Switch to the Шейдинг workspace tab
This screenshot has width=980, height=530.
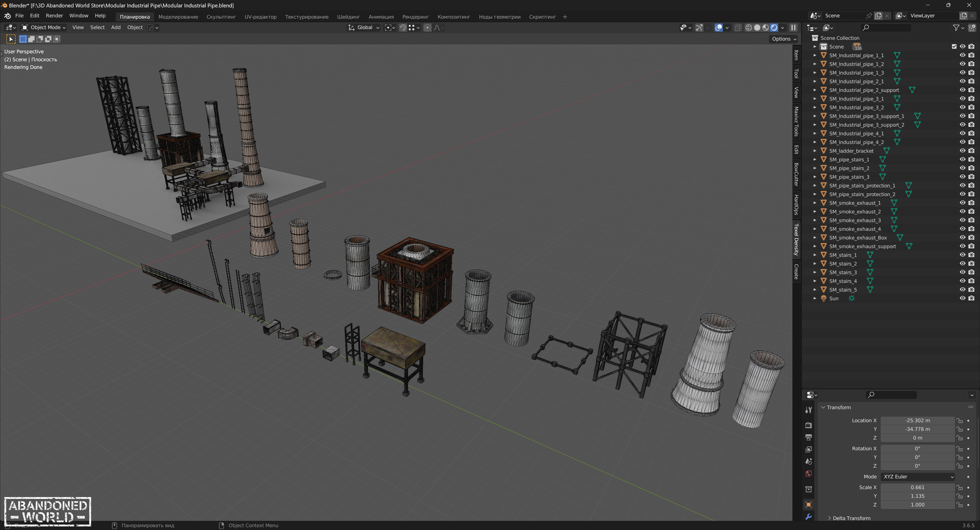(x=348, y=17)
